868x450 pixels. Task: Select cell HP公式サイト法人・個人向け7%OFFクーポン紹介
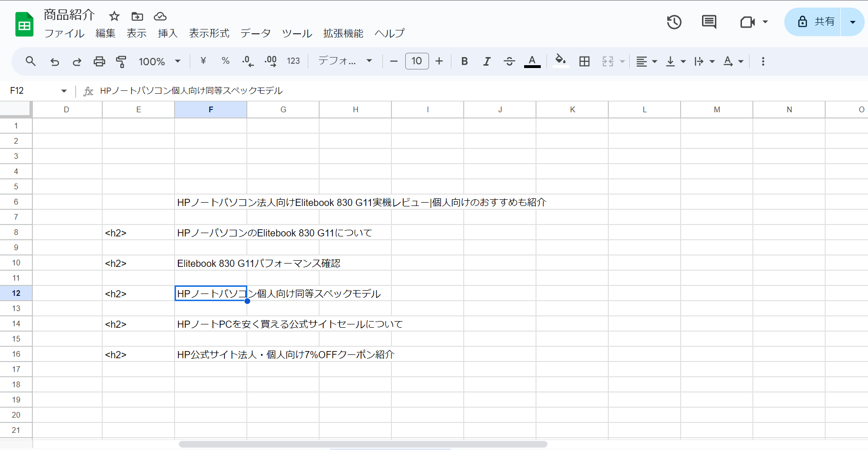[211, 354]
